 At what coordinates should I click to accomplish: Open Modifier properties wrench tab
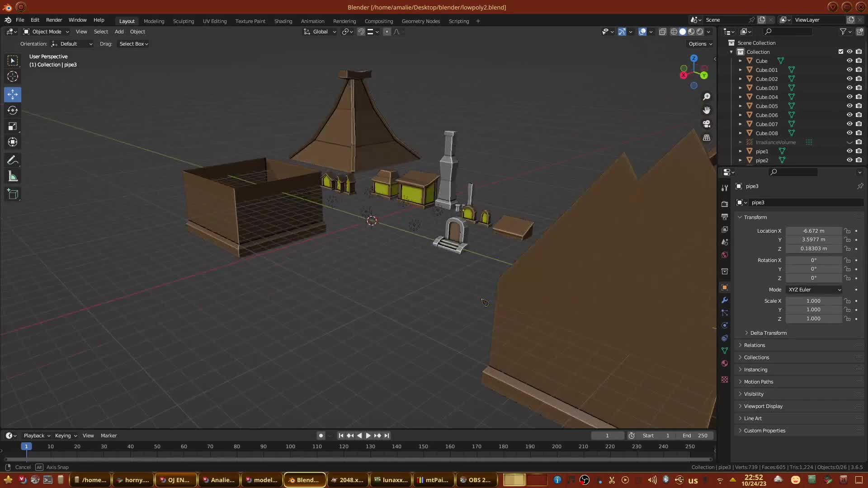[x=725, y=300]
